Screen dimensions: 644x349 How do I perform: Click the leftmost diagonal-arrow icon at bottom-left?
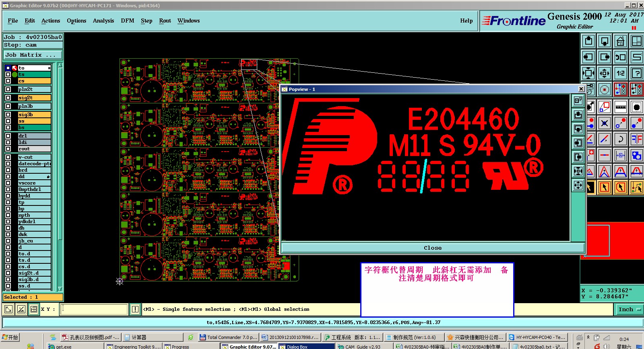pos(8,309)
